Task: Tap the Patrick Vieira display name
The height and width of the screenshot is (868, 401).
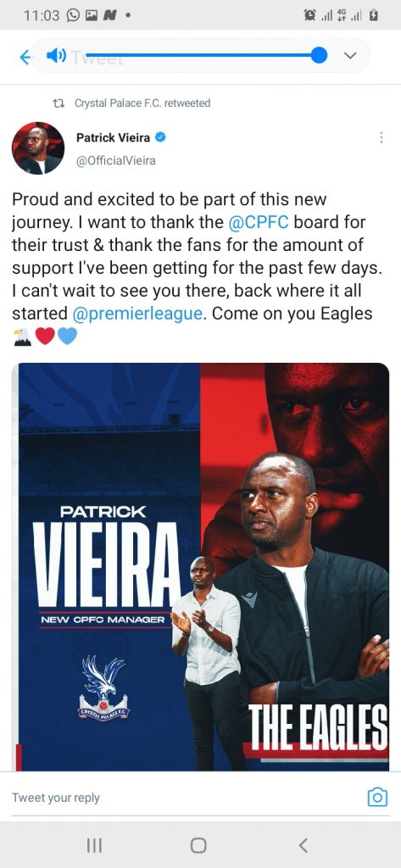Action: [113, 138]
